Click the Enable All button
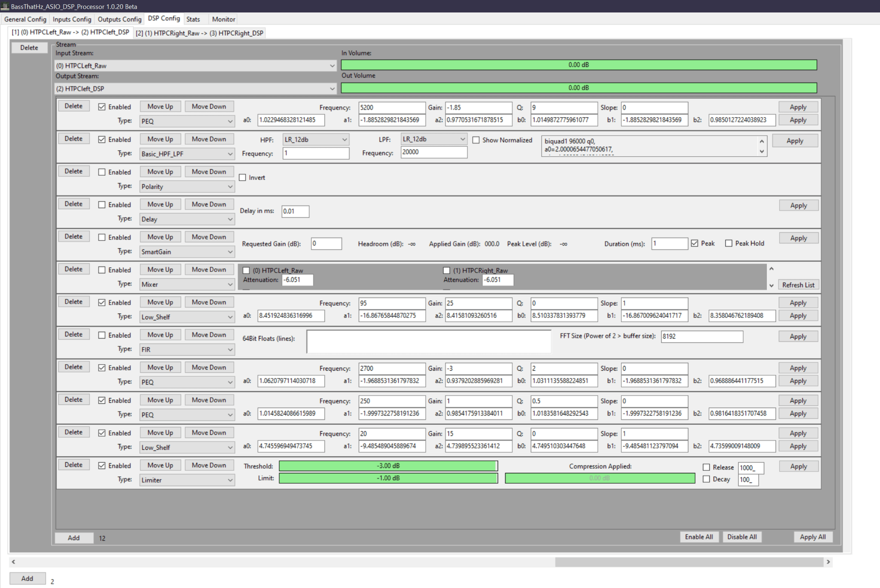Image resolution: width=880 pixels, height=588 pixels. point(699,537)
